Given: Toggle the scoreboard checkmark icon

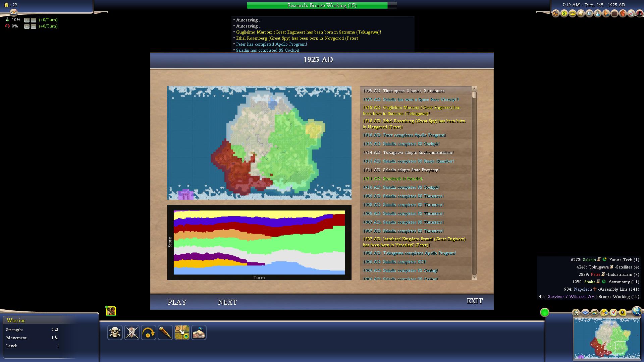Looking at the screenshot, I should [x=613, y=313].
